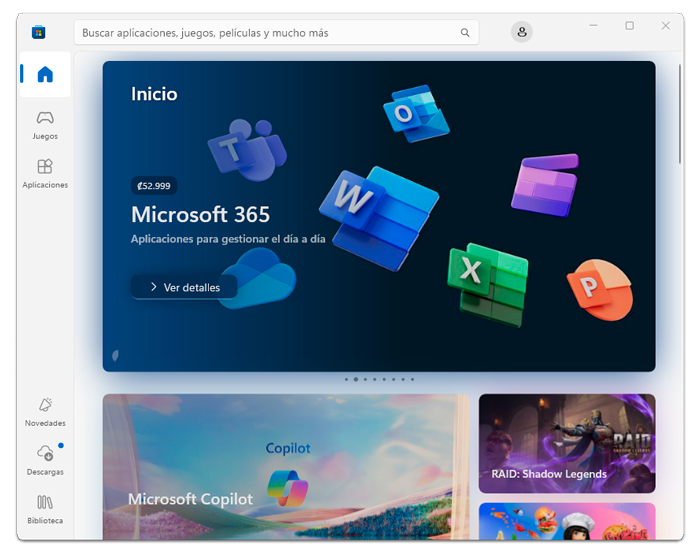
Task: Open the cooking game card below RAID
Action: tap(567, 521)
